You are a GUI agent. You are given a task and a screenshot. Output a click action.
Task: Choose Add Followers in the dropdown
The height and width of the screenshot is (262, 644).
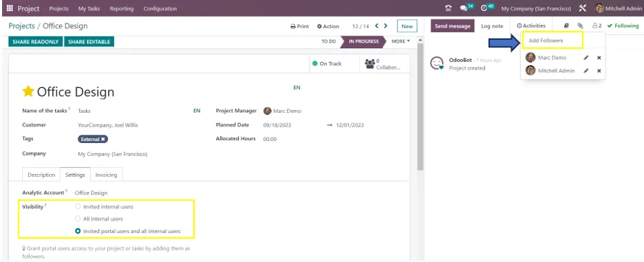tap(552, 41)
